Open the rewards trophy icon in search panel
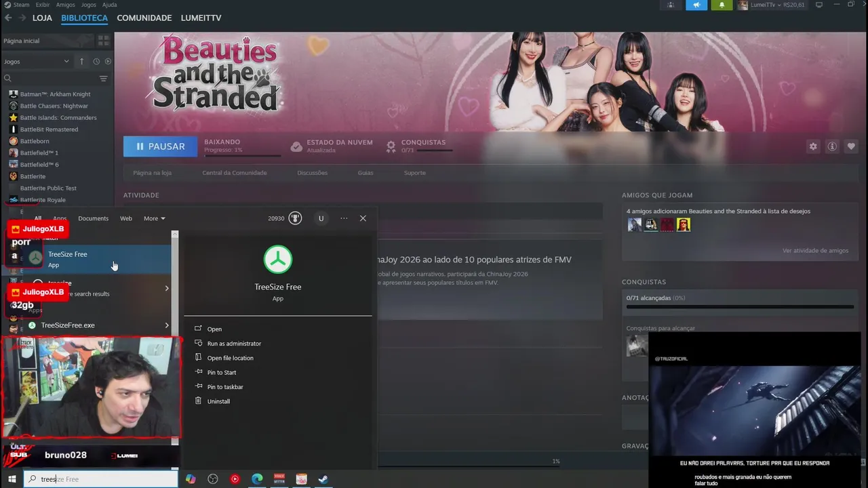868x488 pixels. pyautogui.click(x=295, y=218)
